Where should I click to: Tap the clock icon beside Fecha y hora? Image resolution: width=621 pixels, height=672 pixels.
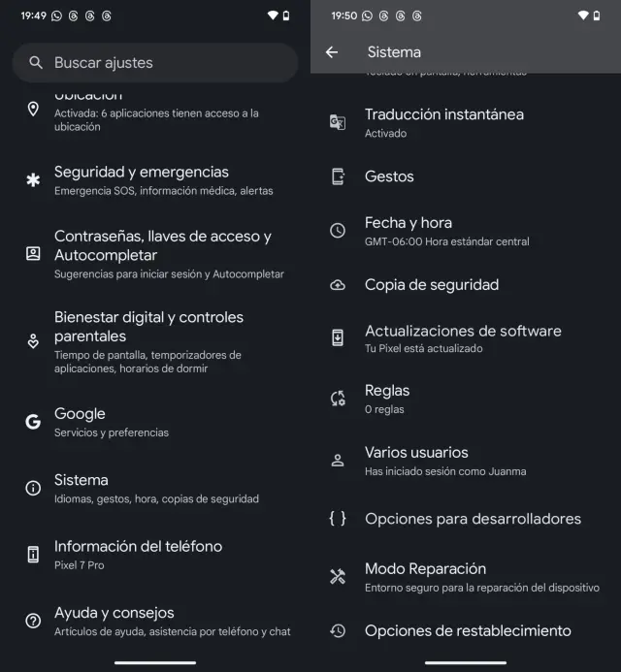338,231
